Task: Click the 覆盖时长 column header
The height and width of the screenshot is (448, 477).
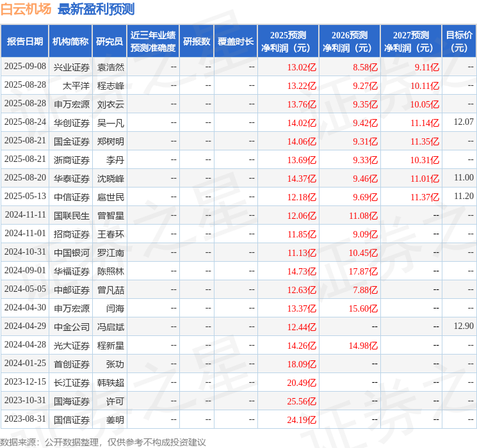Action: (x=236, y=42)
